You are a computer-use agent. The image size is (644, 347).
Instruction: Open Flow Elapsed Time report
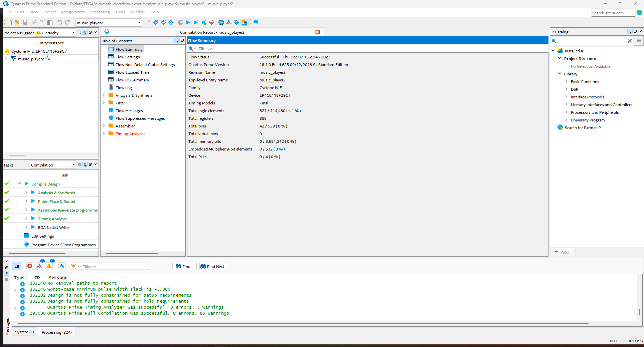[132, 72]
